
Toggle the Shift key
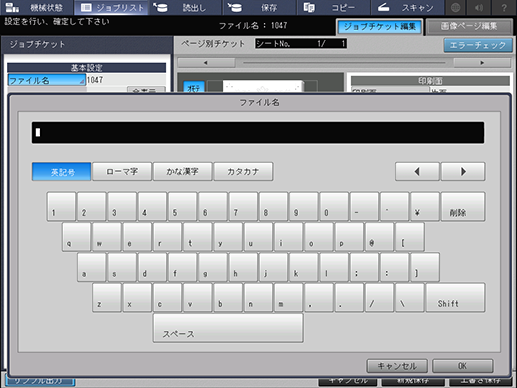[455, 298]
